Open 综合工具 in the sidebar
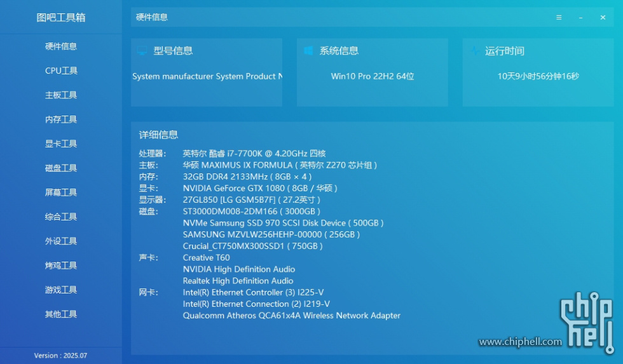 click(61, 217)
